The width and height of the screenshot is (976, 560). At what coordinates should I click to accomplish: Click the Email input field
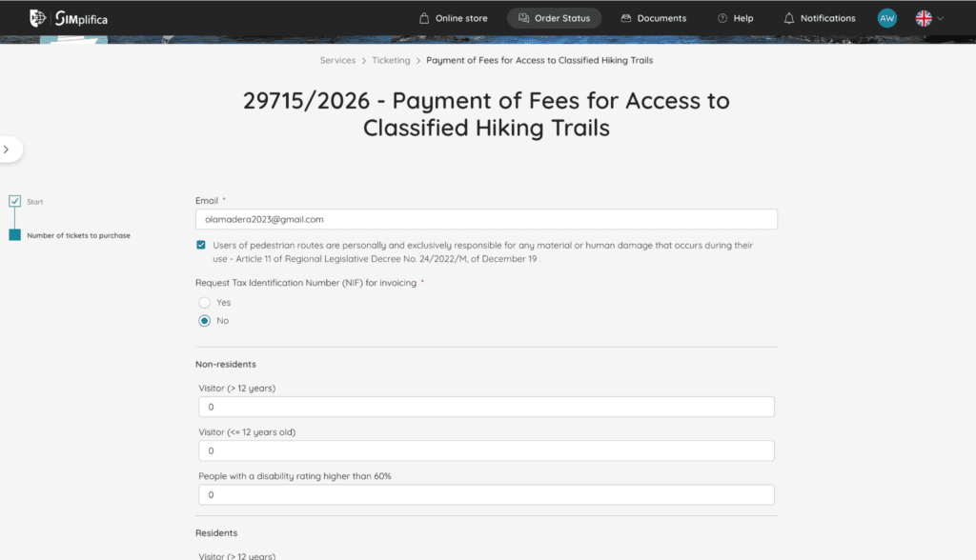[486, 219]
